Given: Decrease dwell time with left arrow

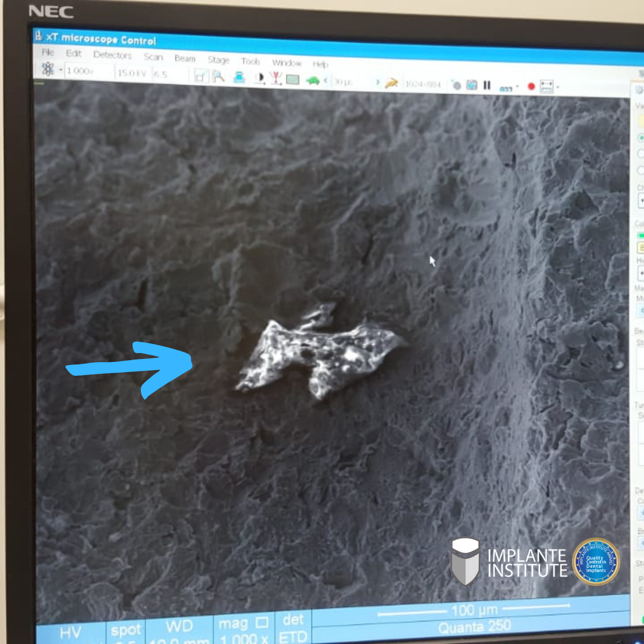Looking at the screenshot, I should coord(326,80).
